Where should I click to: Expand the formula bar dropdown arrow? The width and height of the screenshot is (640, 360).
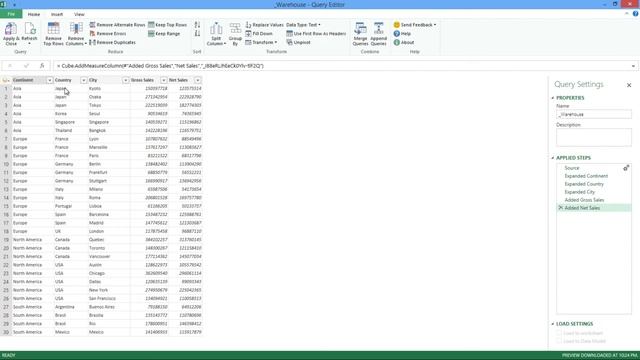click(633, 66)
